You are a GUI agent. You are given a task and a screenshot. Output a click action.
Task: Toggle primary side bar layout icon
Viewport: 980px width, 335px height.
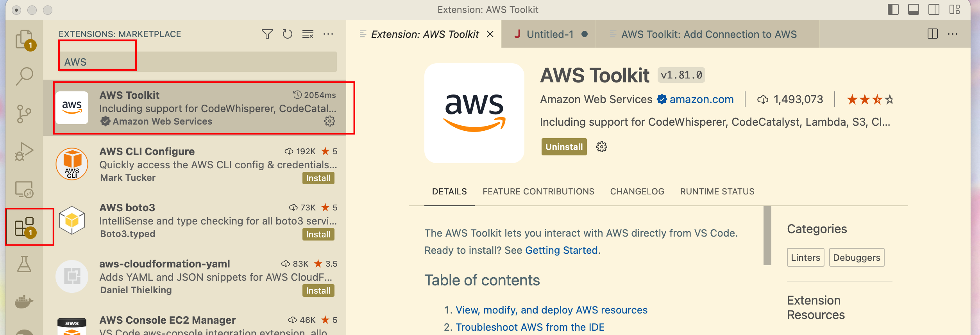(x=893, y=9)
